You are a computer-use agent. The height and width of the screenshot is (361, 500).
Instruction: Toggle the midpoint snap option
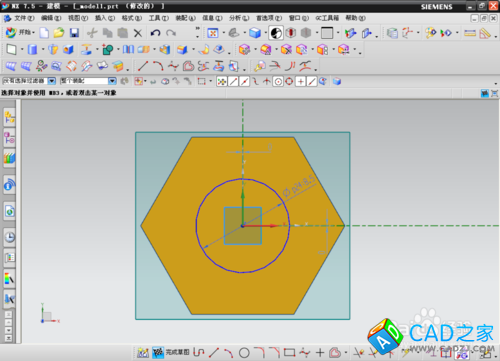pos(245,81)
